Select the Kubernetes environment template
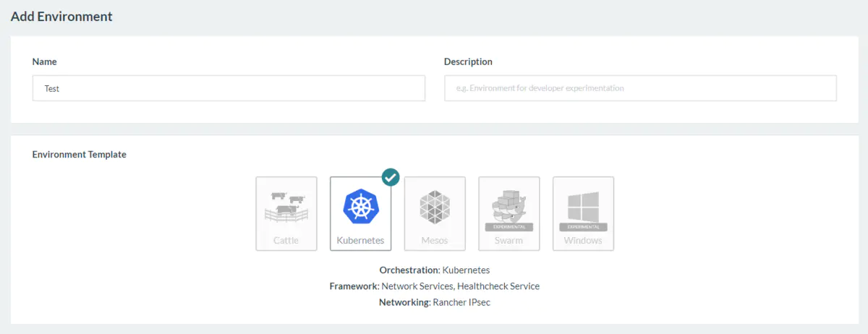This screenshot has width=868, height=334. [360, 214]
